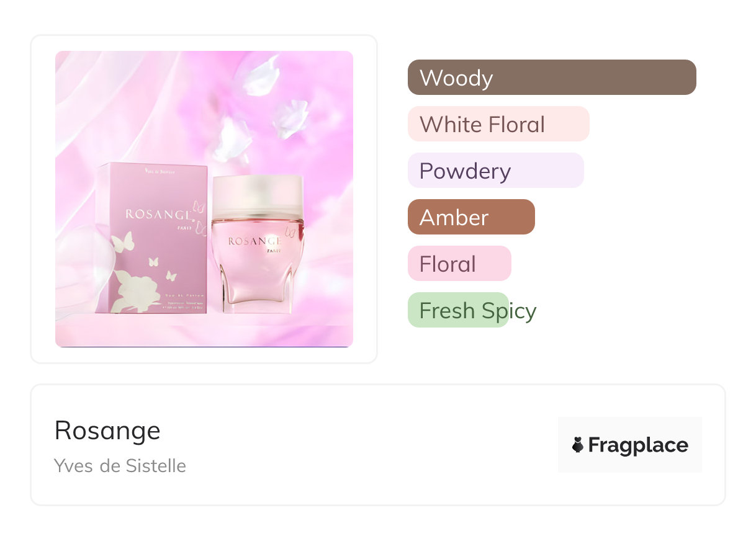Click the large white butterfly on the box
The image size is (756, 536).
(123, 241)
